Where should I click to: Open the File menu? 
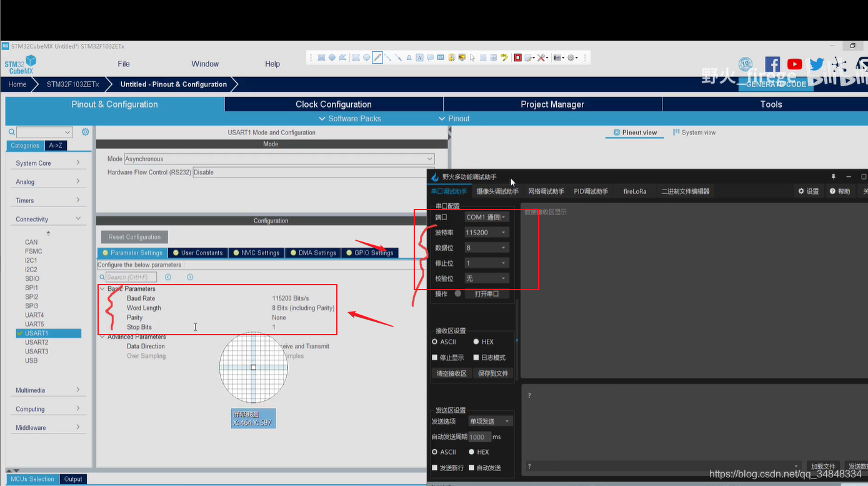tap(124, 64)
